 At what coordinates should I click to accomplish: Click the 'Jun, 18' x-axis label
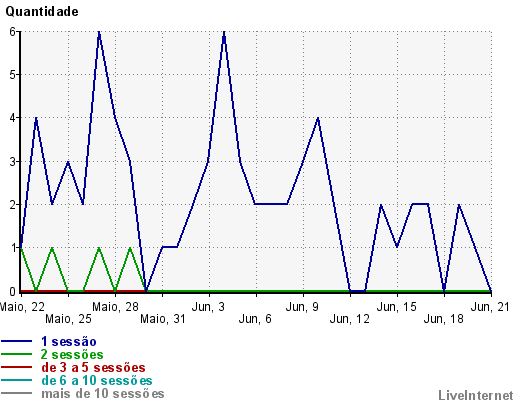coord(444,319)
